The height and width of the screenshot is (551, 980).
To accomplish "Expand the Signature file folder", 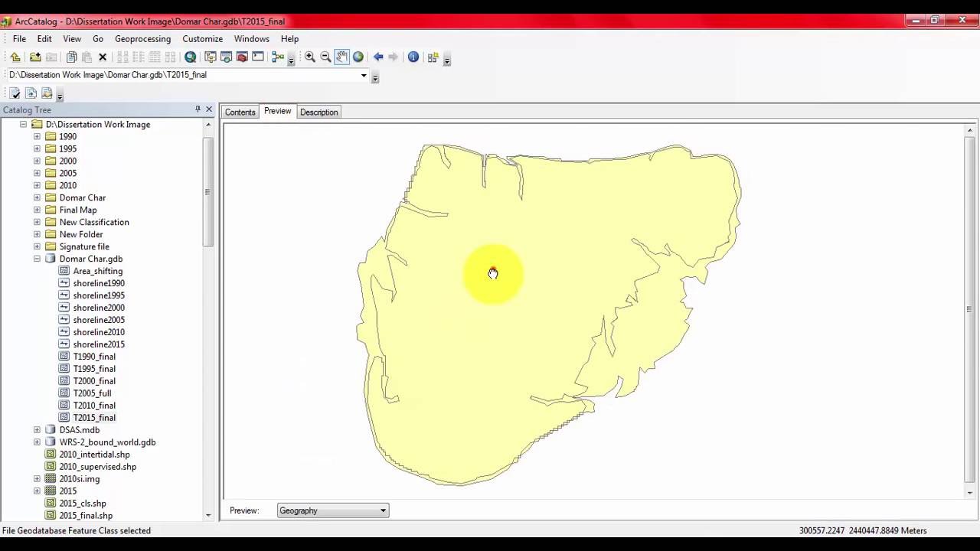I will [37, 246].
